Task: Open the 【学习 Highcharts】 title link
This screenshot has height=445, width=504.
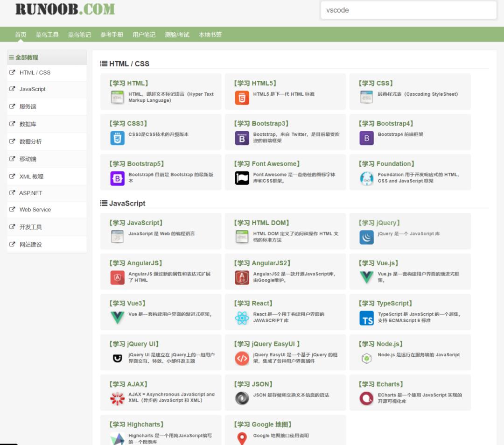Action: click(137, 424)
